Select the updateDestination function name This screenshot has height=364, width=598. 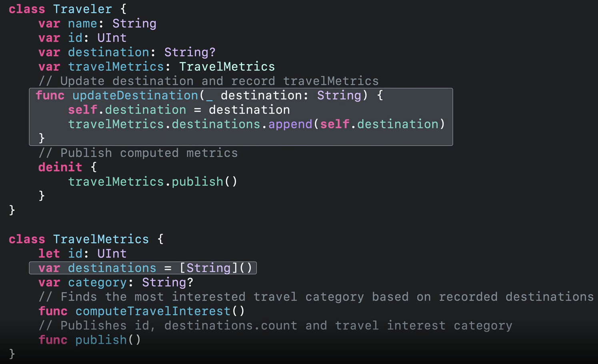[135, 95]
